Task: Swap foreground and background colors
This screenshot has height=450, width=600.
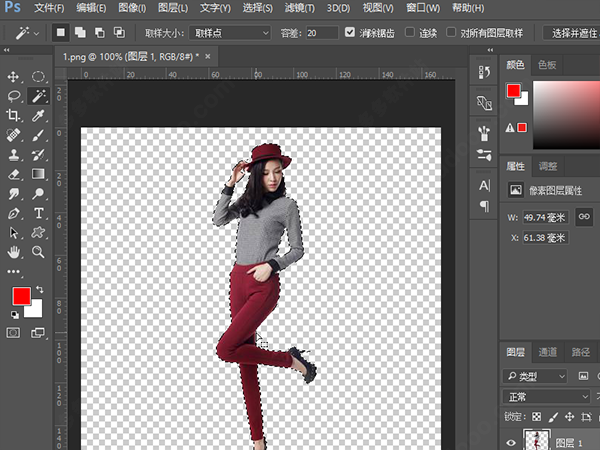Action: click(39, 289)
